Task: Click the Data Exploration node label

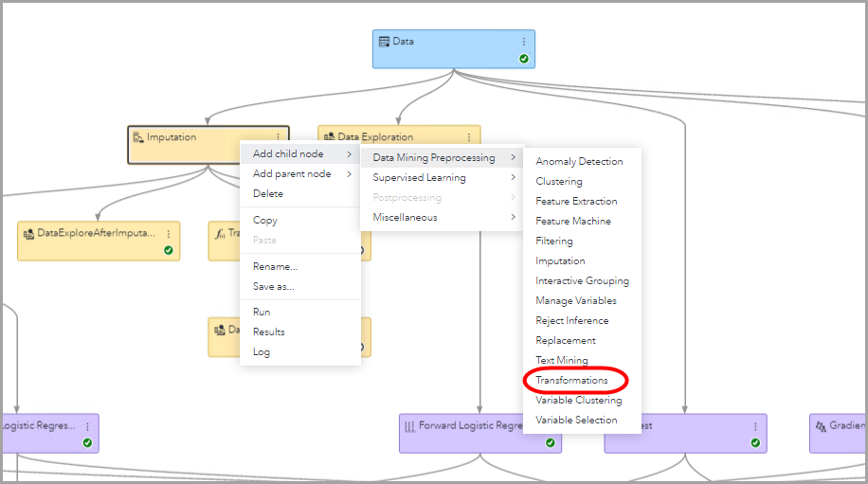Action: click(x=375, y=136)
